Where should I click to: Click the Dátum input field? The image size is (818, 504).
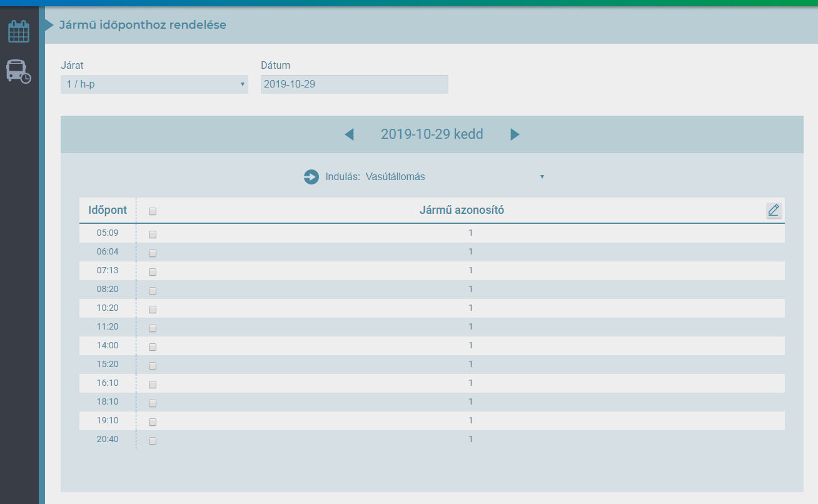click(354, 84)
